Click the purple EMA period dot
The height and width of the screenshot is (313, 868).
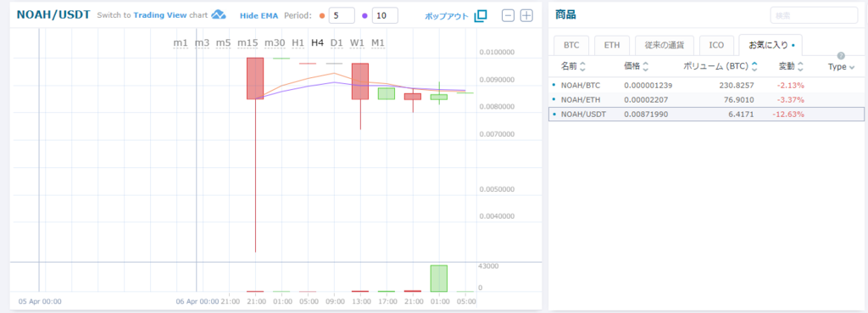(x=364, y=15)
